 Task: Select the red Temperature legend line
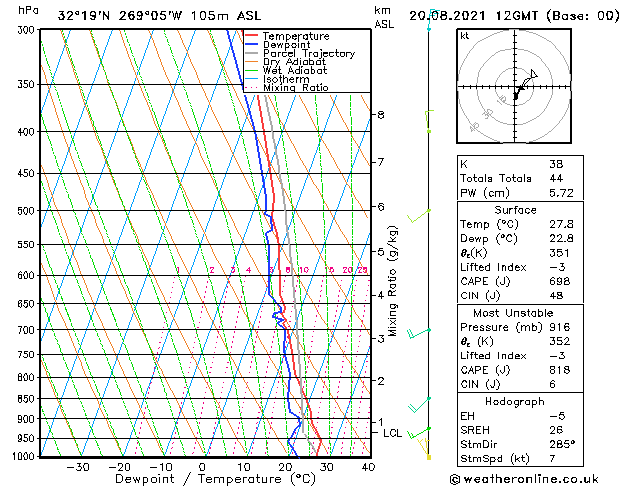tap(251, 36)
